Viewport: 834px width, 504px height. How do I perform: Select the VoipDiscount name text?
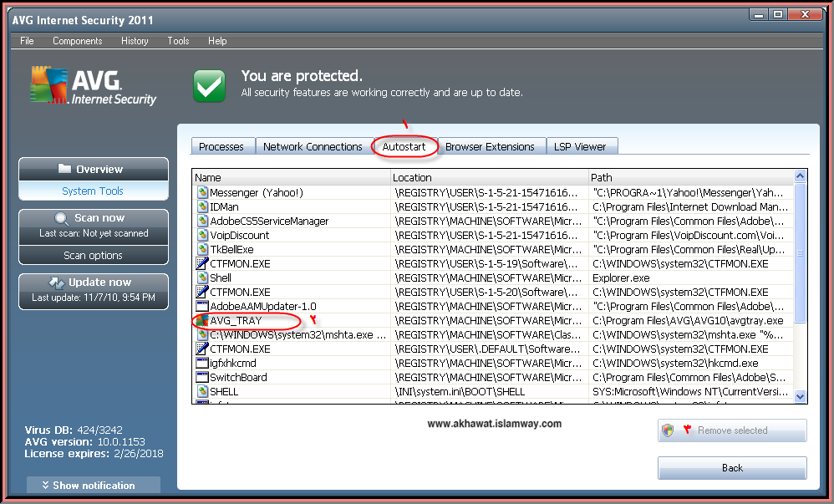pyautogui.click(x=239, y=235)
